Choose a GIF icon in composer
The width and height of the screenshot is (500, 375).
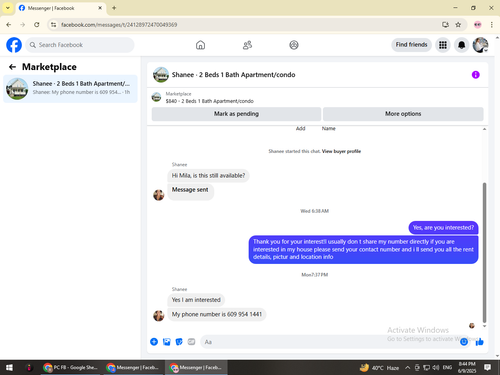pyautogui.click(x=191, y=342)
